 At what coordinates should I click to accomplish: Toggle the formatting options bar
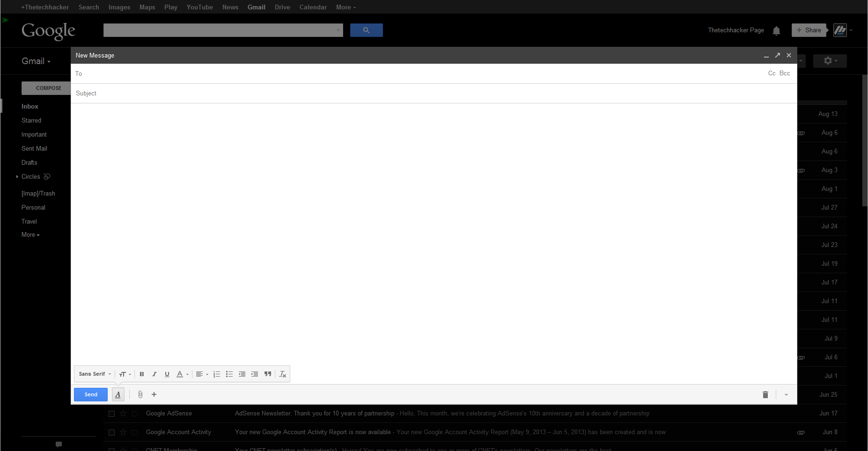(x=118, y=394)
